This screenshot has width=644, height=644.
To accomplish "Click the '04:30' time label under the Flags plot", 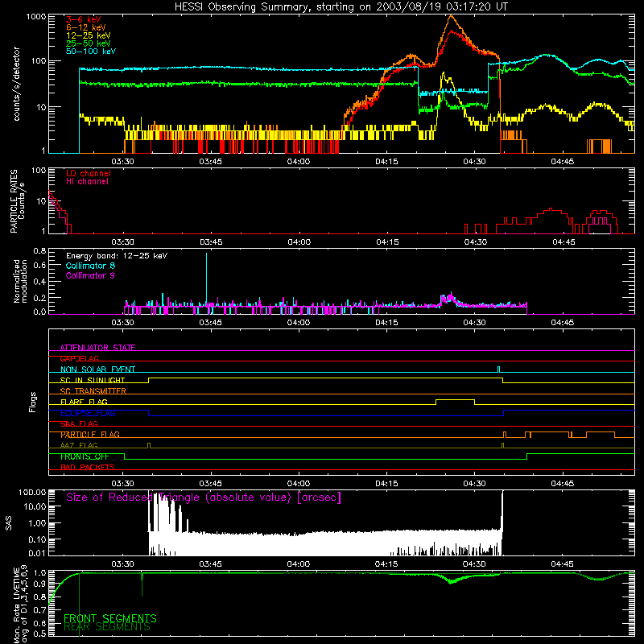I will [x=474, y=484].
